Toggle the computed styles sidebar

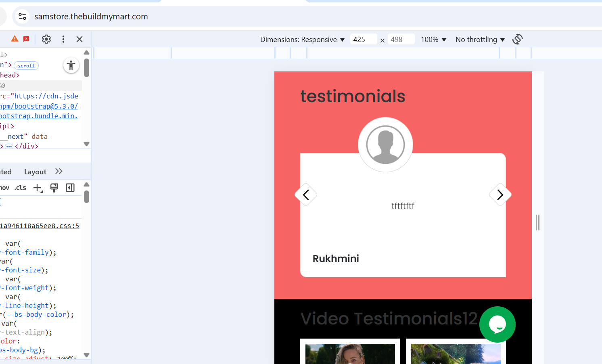(x=70, y=188)
